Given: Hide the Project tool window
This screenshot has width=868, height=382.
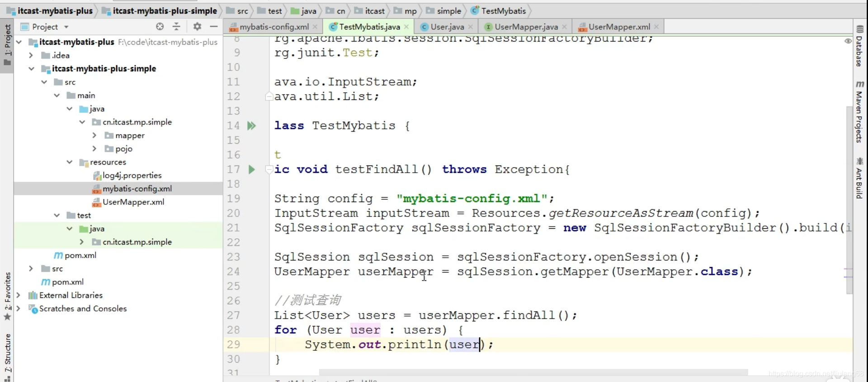Looking at the screenshot, I should point(214,27).
